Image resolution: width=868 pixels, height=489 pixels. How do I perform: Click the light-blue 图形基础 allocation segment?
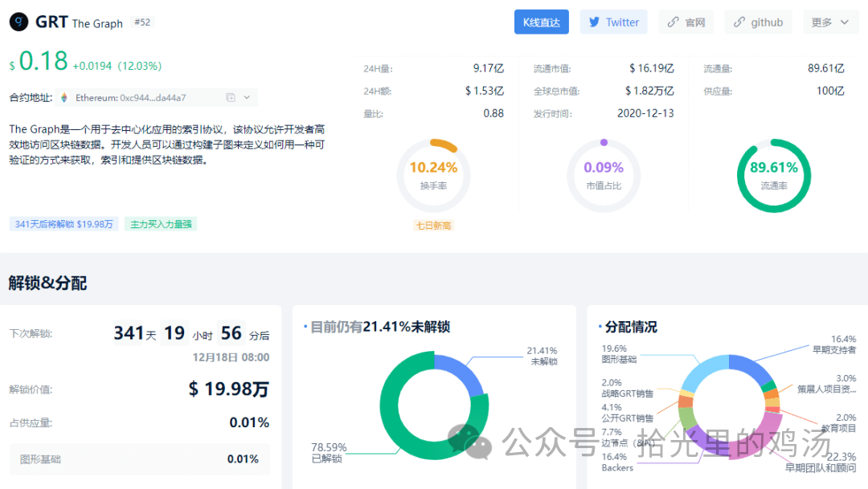(x=702, y=371)
